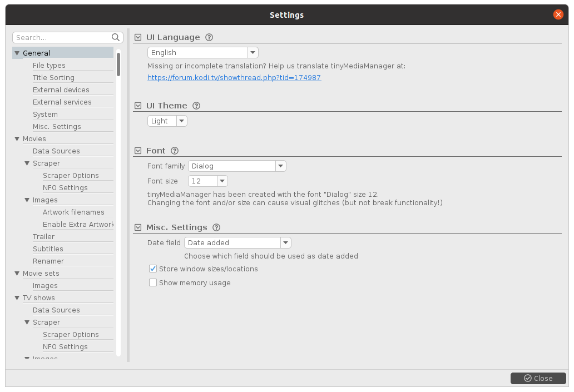Viewport: 574px width, 392px height.
Task: Disable Store window sizes/locations
Action: click(153, 269)
